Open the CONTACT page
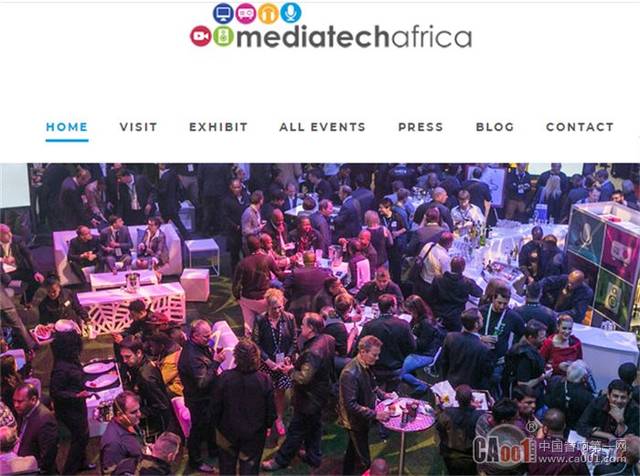 point(580,127)
